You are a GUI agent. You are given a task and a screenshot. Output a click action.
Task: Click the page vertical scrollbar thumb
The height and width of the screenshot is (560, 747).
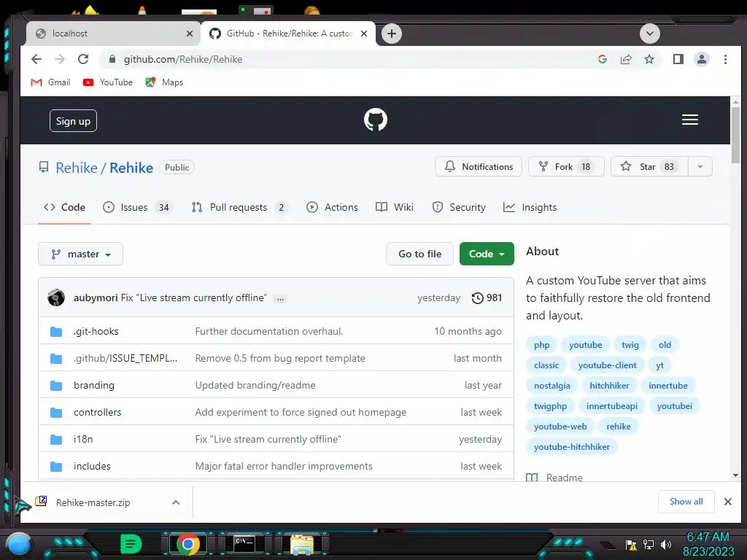(735, 135)
